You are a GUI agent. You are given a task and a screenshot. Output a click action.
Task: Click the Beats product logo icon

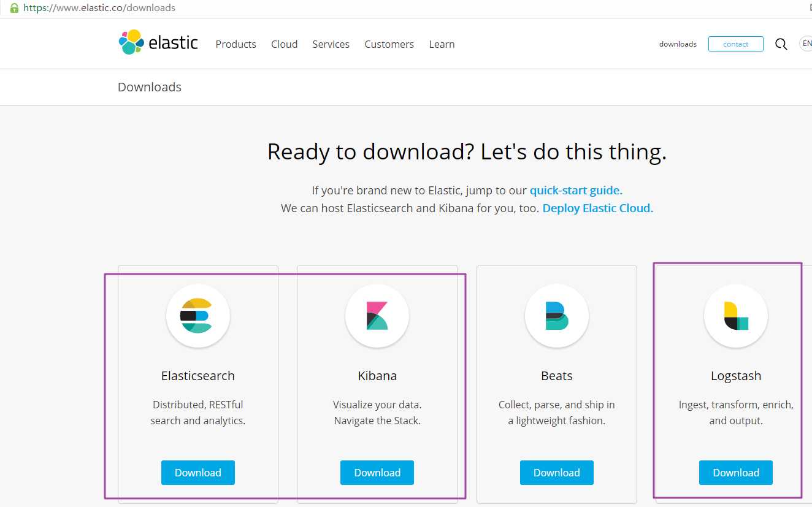pos(556,316)
